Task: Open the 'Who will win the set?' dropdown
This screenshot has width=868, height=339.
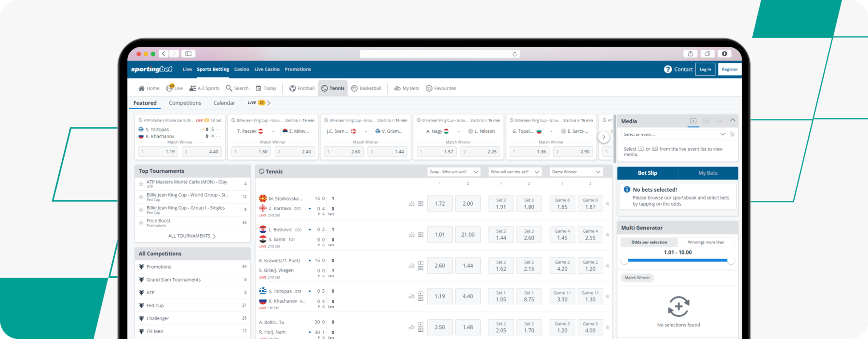Action: click(515, 172)
